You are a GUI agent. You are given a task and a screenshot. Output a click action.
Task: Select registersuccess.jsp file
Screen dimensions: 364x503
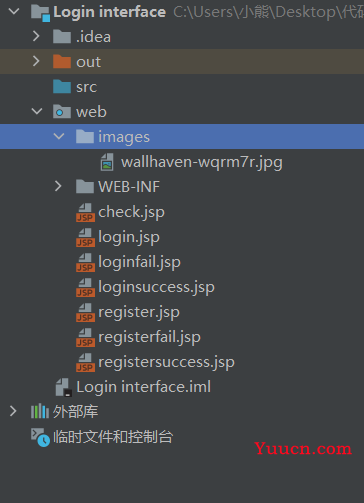(166, 362)
